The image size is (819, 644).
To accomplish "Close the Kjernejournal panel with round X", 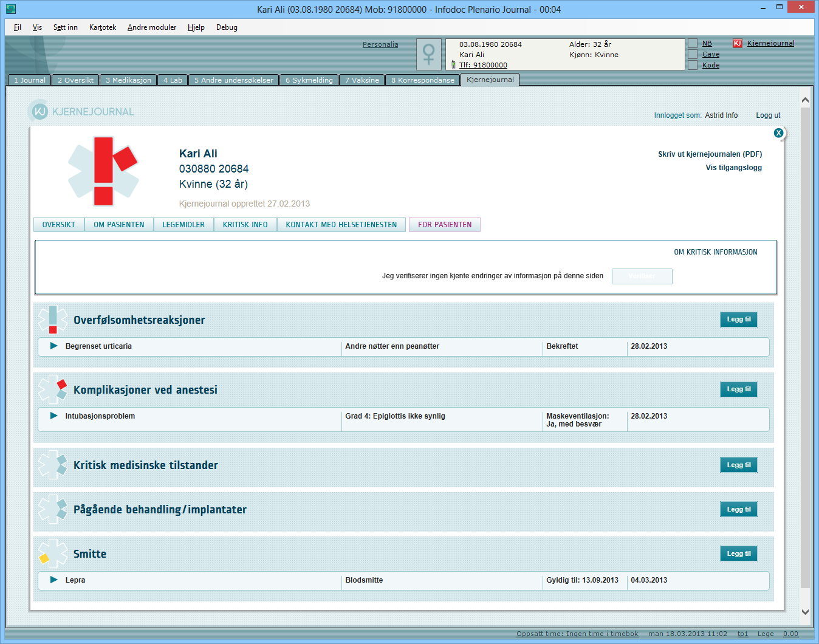I will 778,132.
